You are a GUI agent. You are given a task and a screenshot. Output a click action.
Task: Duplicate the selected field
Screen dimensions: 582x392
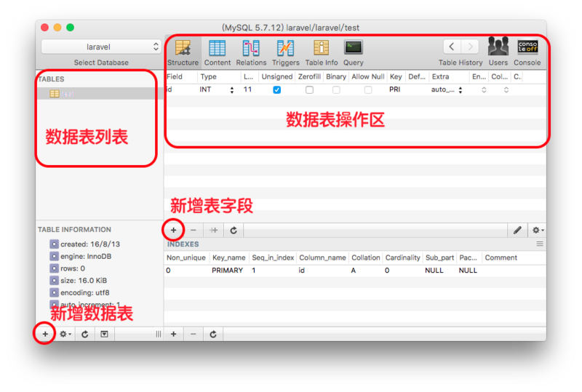(213, 230)
